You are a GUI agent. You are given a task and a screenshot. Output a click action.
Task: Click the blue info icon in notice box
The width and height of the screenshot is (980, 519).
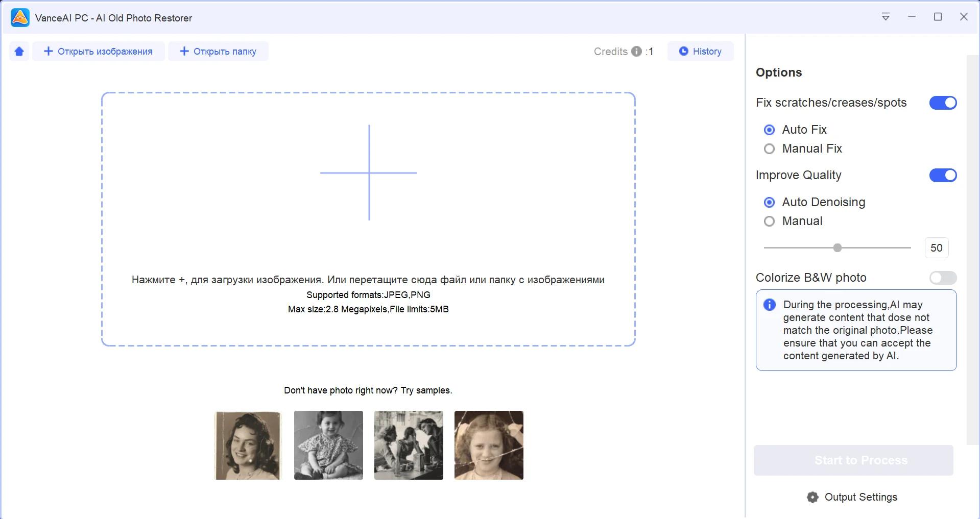[x=770, y=305]
